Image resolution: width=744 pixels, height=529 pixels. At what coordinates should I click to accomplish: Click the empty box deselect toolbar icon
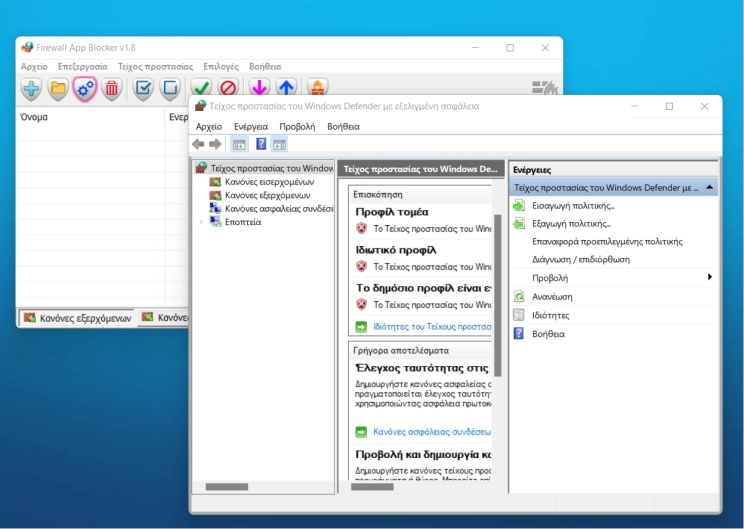170,88
